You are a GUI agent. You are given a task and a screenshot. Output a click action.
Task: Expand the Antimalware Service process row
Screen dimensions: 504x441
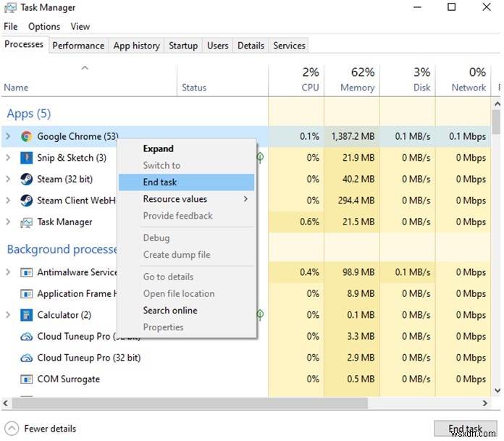[8, 272]
